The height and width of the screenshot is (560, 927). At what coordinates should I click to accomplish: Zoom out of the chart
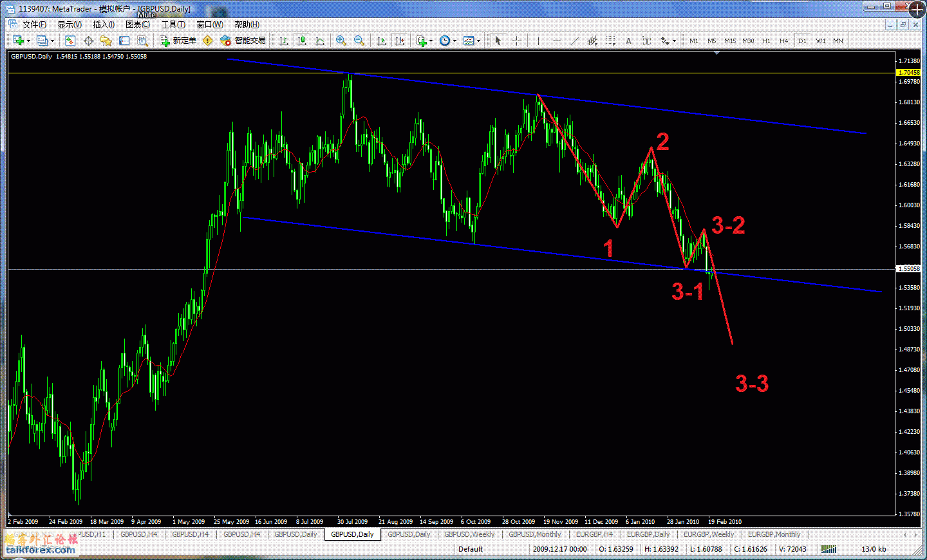point(359,41)
